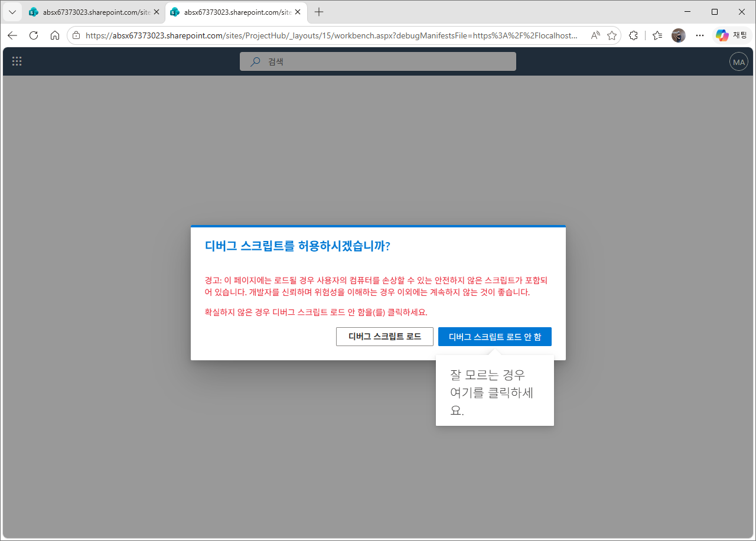This screenshot has height=541, width=756.
Task: Click the 검색 search box
Action: click(x=378, y=61)
